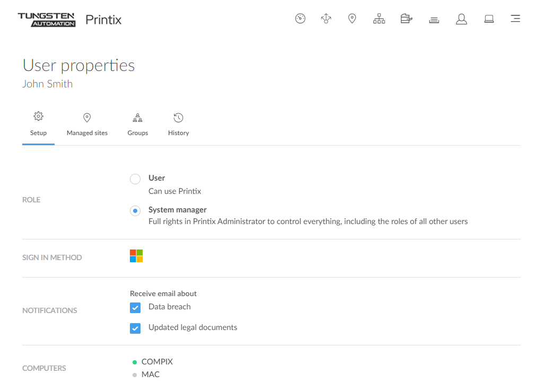Open Users via the person icon in header
This screenshot has width=543, height=392.
(x=461, y=19)
